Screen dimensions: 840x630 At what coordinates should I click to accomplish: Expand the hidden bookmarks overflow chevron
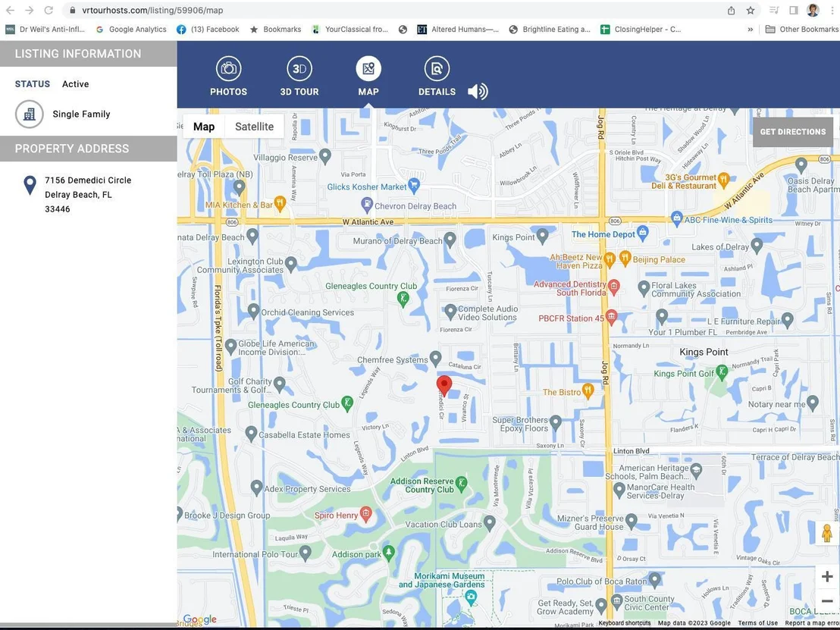750,30
